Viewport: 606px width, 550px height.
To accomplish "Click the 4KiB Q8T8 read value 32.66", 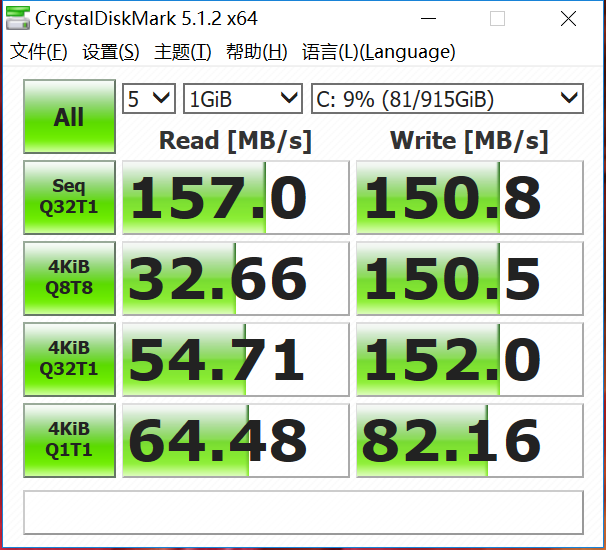I will (235, 279).
